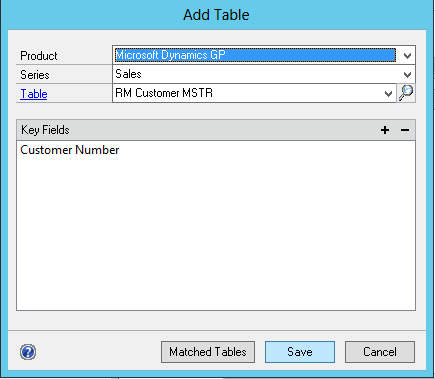435x379 pixels.
Task: Expand the Series dropdown arrow
Action: coord(407,74)
